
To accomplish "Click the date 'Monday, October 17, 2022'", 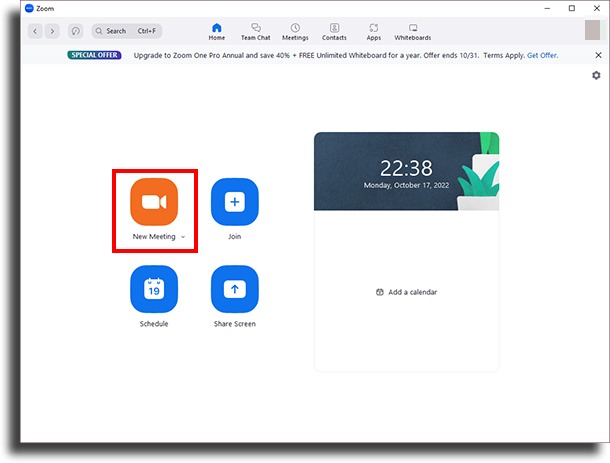I will click(406, 185).
